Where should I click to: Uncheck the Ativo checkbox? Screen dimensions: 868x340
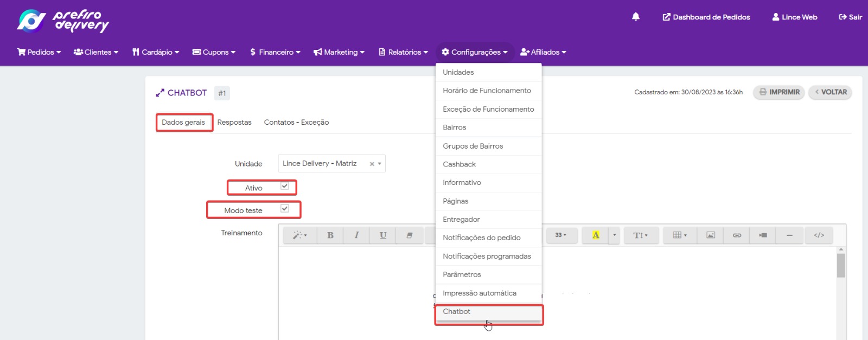click(284, 186)
